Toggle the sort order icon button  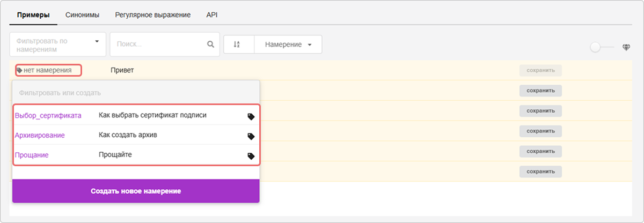tap(239, 44)
